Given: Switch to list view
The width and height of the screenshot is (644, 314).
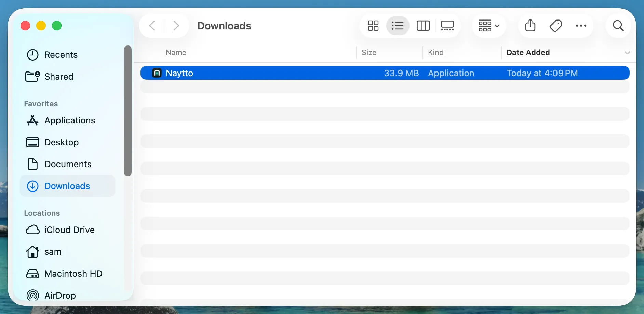Looking at the screenshot, I should click(x=398, y=26).
